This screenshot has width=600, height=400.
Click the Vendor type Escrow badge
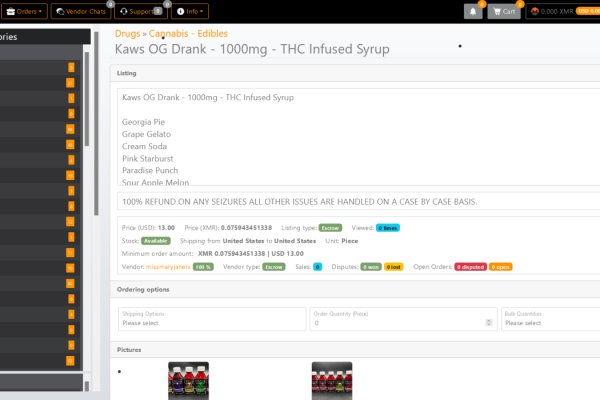tap(274, 267)
